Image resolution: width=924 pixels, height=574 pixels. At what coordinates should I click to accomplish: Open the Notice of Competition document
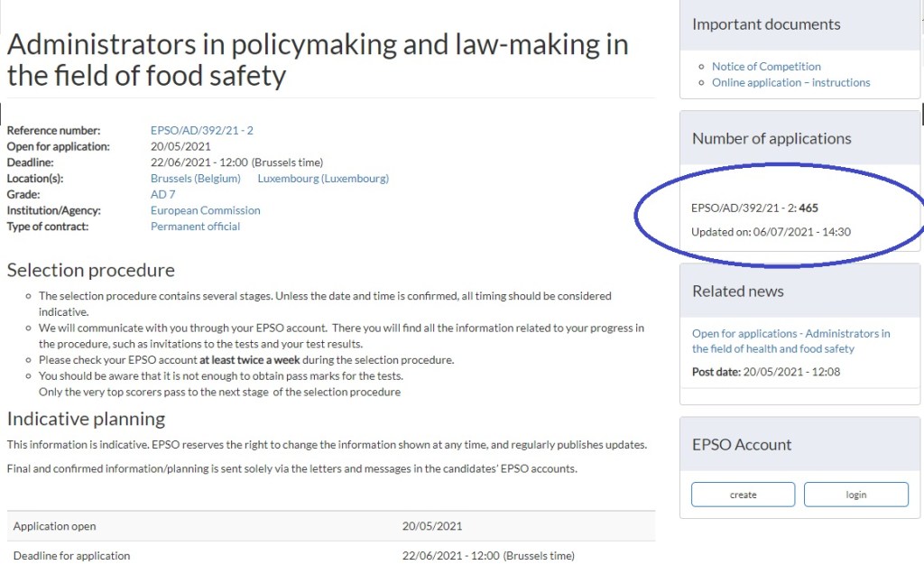pyautogui.click(x=766, y=67)
